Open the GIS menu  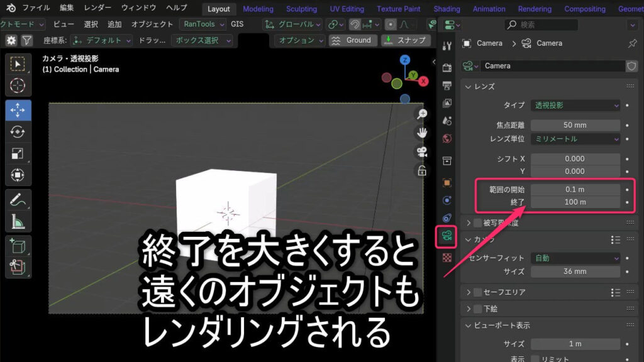(x=237, y=25)
